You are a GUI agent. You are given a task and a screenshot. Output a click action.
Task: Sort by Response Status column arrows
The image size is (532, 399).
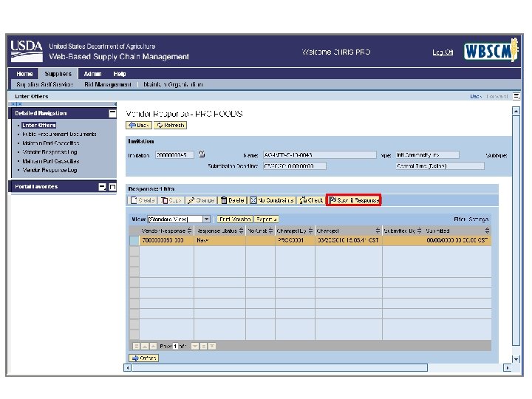tap(241, 231)
